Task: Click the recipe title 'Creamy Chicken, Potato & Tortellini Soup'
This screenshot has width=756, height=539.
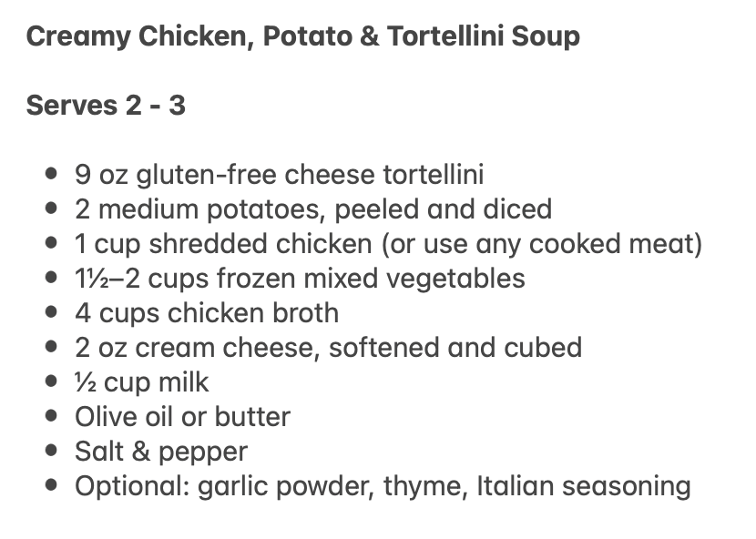Action: click(302, 37)
